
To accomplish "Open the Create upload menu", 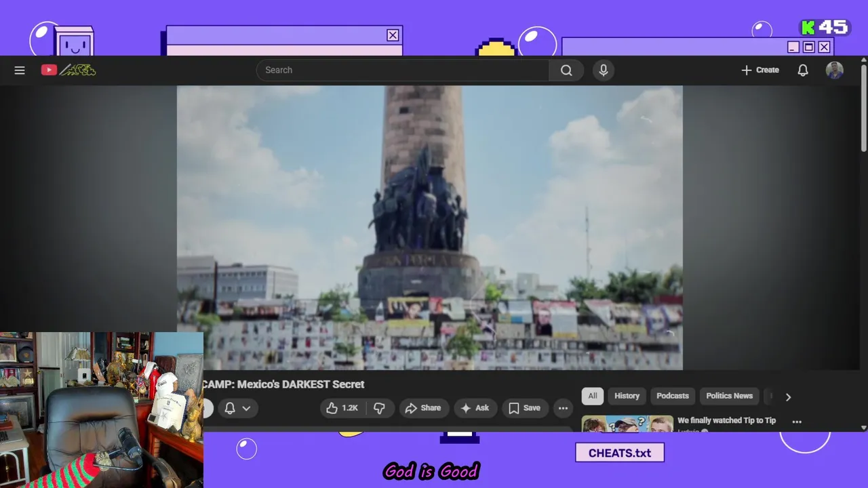I will 760,70.
